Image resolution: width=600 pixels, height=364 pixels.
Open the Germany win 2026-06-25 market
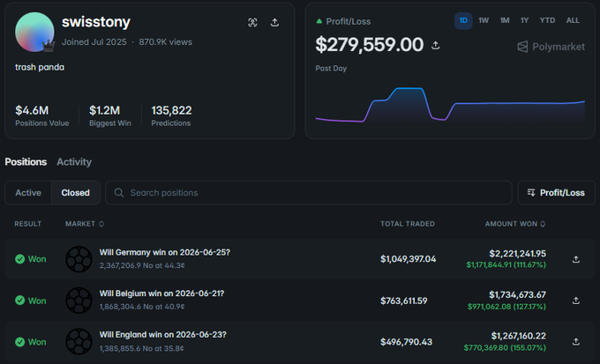coord(164,252)
